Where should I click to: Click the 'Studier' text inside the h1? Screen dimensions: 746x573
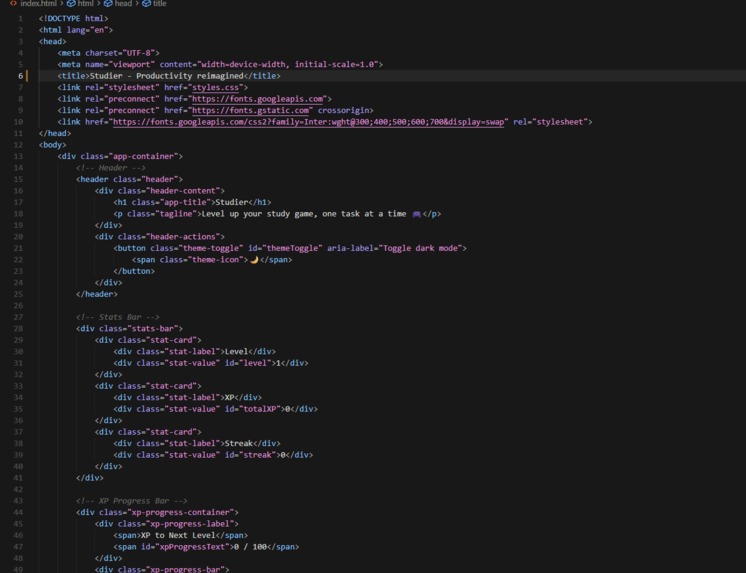tap(232, 202)
